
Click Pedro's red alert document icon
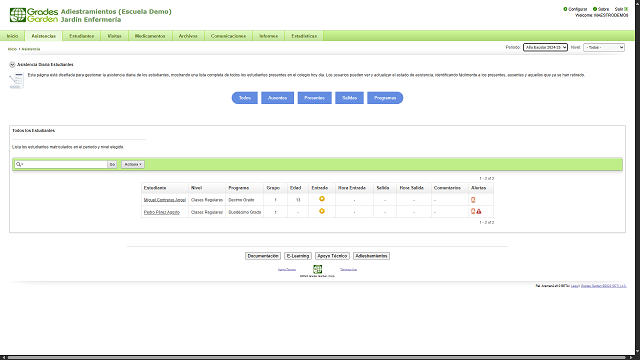[x=473, y=211]
